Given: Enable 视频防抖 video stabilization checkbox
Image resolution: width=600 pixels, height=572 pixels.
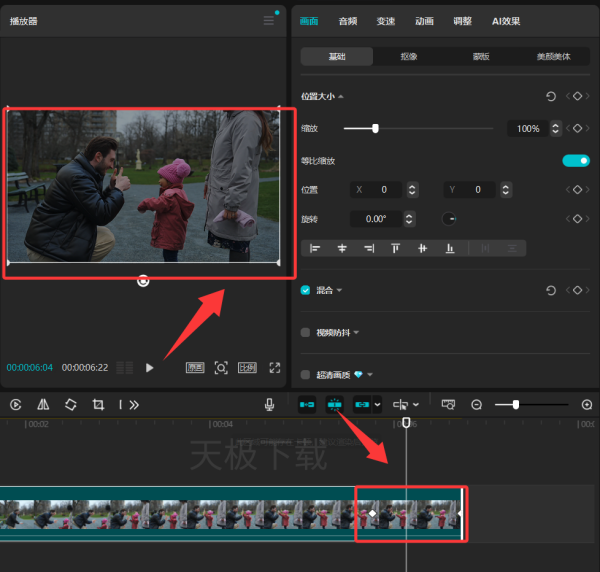Looking at the screenshot, I should (x=305, y=332).
